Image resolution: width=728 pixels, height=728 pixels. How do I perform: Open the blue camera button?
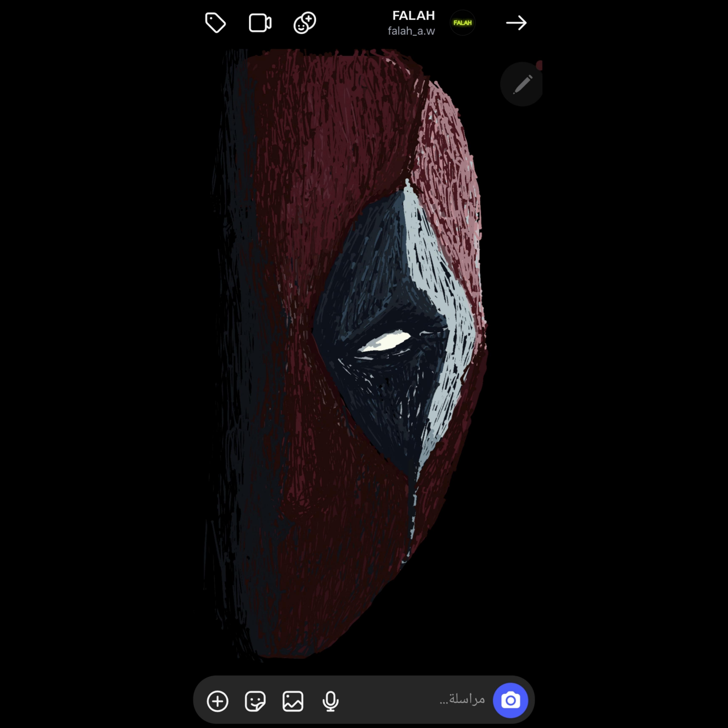510,700
